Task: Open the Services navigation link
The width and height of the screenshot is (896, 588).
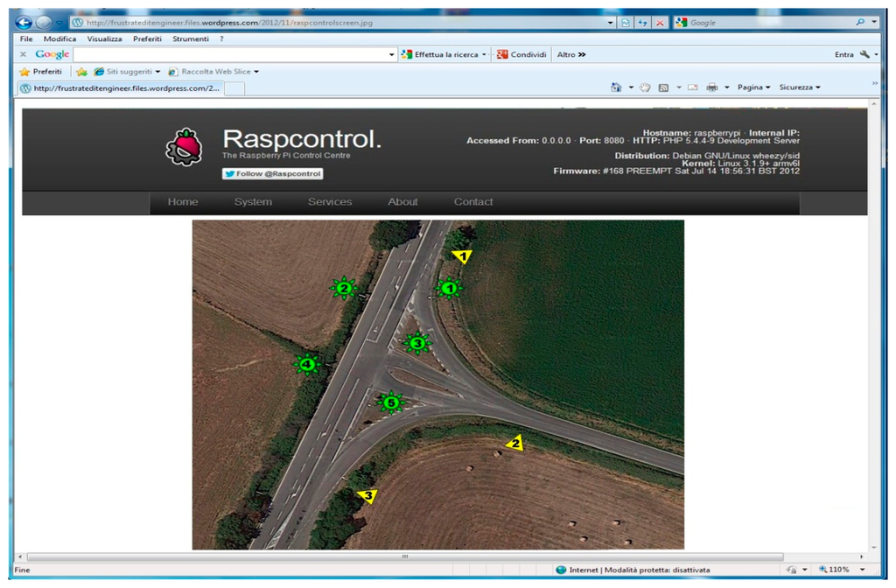Action: [x=330, y=202]
